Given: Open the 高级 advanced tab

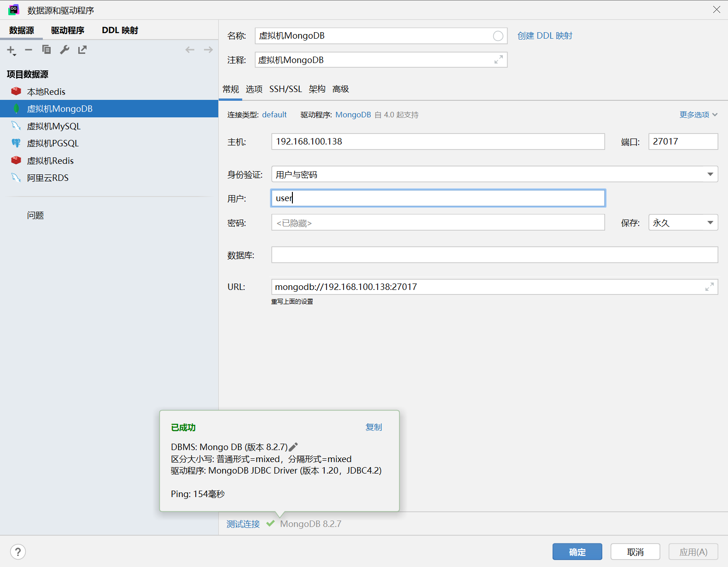Looking at the screenshot, I should click(341, 89).
